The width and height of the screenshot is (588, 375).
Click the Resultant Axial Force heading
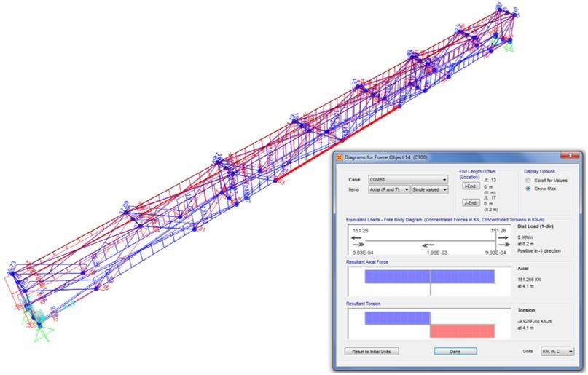click(x=367, y=262)
